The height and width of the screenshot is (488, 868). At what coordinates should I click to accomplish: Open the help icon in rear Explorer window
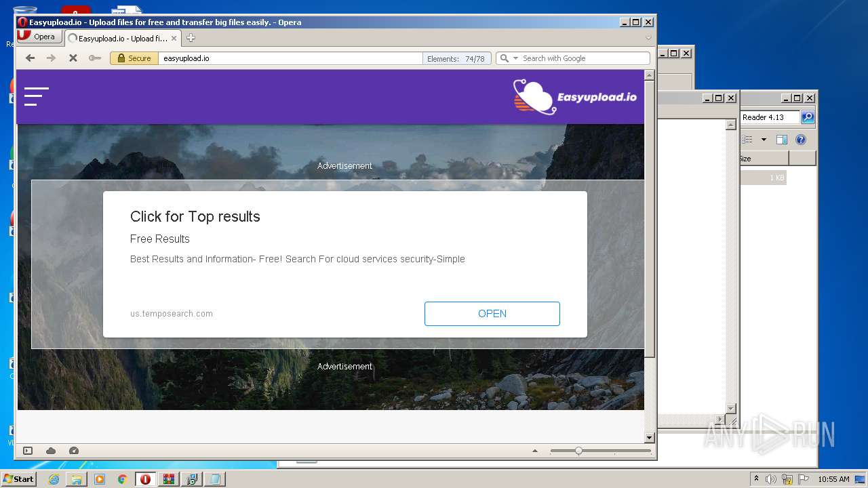click(801, 140)
